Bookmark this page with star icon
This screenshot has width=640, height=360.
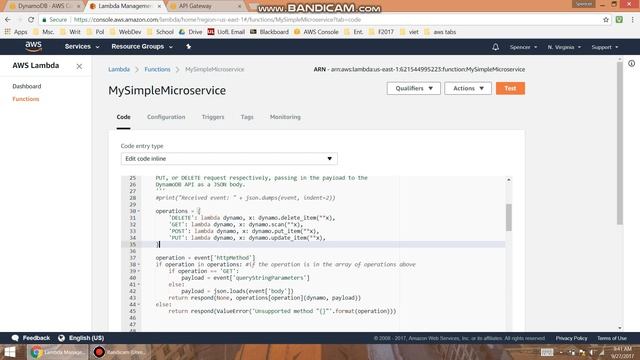point(606,20)
